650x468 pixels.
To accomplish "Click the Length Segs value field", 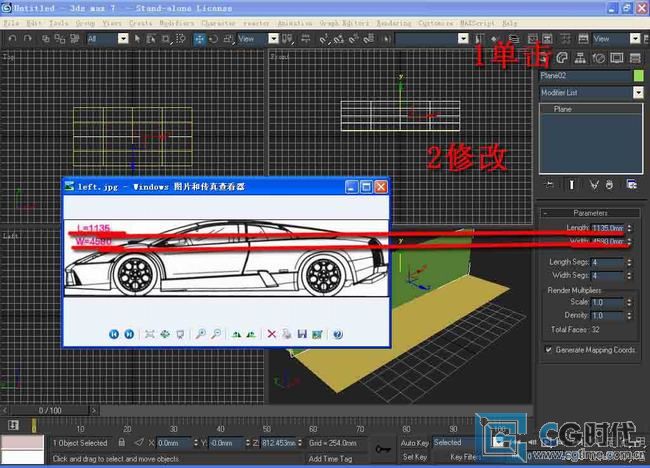I will pyautogui.click(x=607, y=262).
